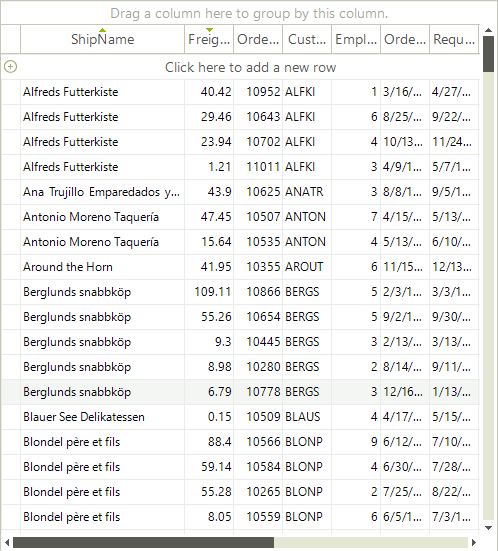
Task: Click customer ID BLAUS
Action: coord(303,417)
